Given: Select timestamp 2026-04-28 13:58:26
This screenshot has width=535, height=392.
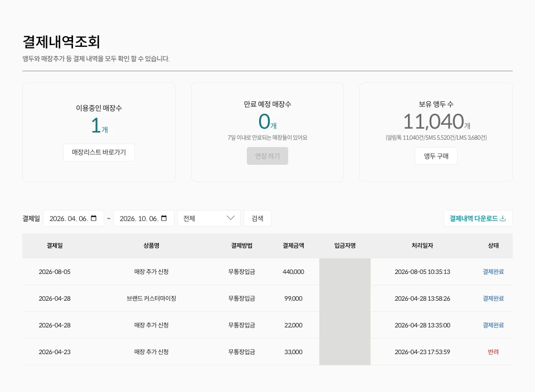Looking at the screenshot, I should coord(422,298).
